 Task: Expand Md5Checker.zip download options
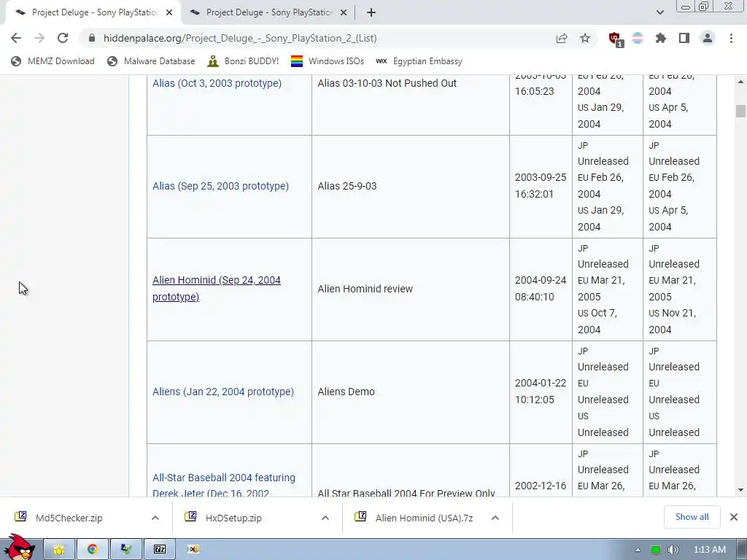155,518
